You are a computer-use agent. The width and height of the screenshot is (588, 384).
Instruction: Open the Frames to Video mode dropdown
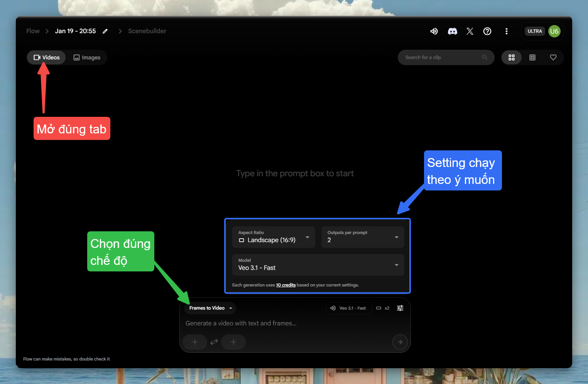coord(210,308)
